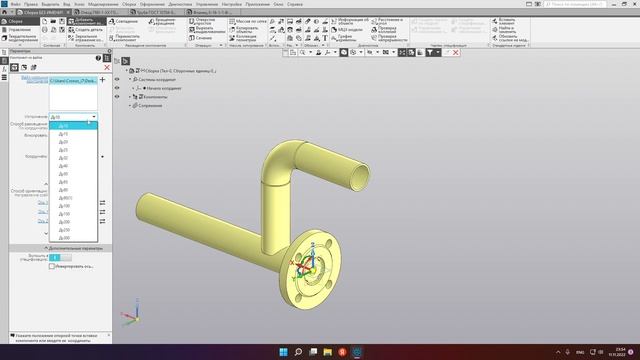Expand Компоненты tree node
Image resolution: width=640 pixels, height=360 pixels.
pyautogui.click(x=130, y=97)
